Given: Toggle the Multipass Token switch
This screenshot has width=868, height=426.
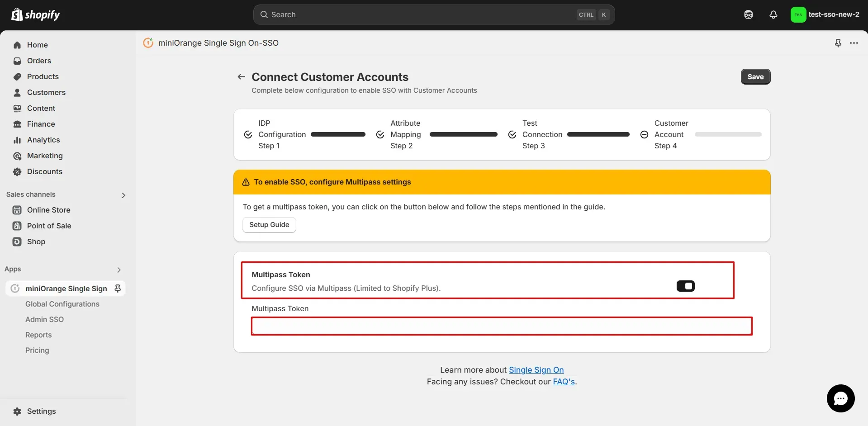Looking at the screenshot, I should [x=685, y=286].
